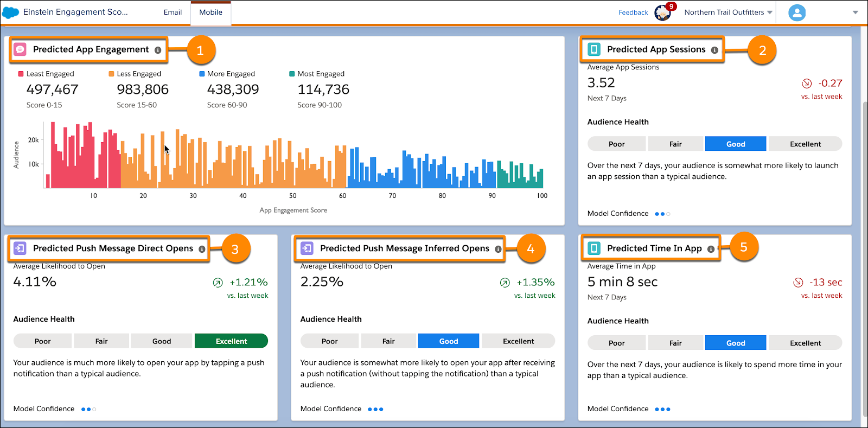Select Good in Inferred Opens Audience Health
Screen dimensions: 868x428
point(449,341)
